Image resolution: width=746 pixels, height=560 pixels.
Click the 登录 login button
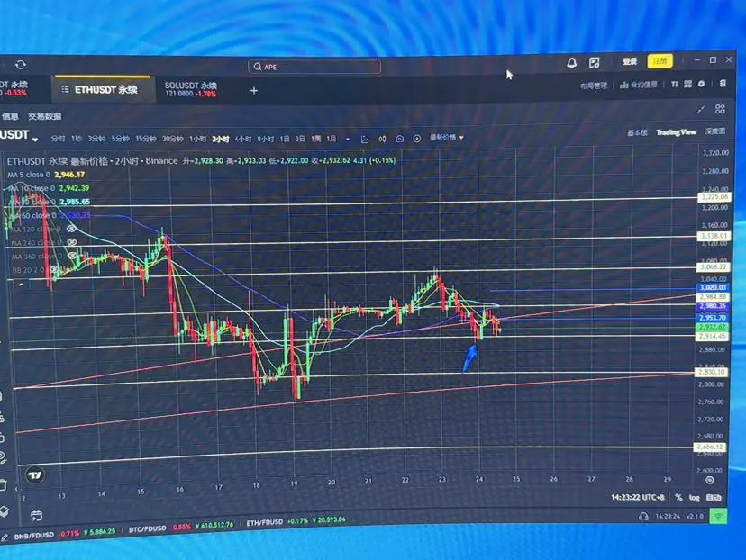click(x=630, y=61)
